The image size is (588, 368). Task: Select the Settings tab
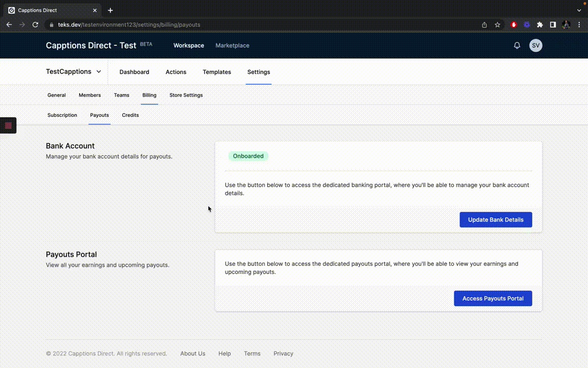(258, 72)
